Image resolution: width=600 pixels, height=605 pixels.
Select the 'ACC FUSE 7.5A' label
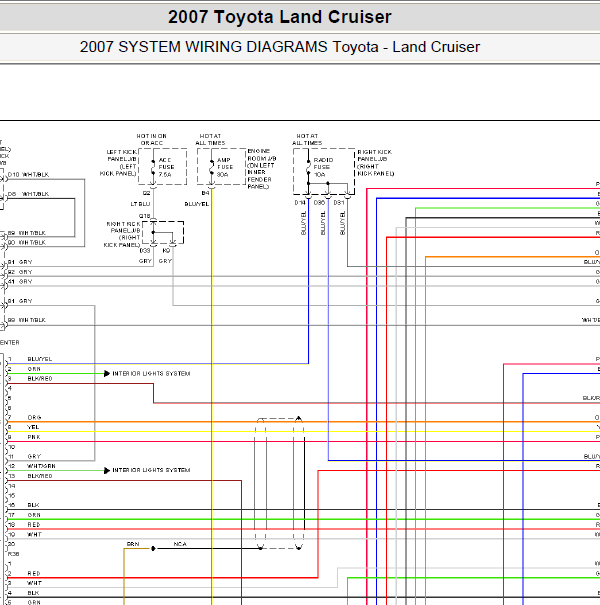(x=166, y=167)
